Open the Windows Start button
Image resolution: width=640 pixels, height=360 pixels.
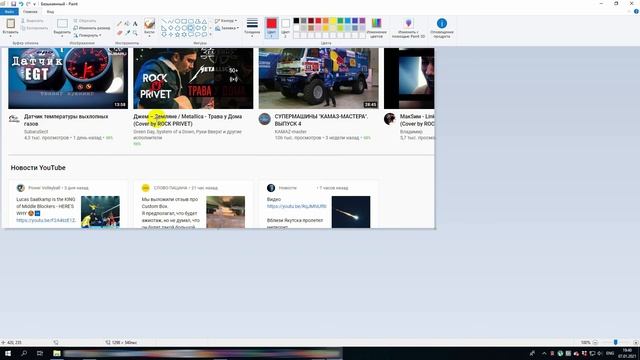pos(8,353)
